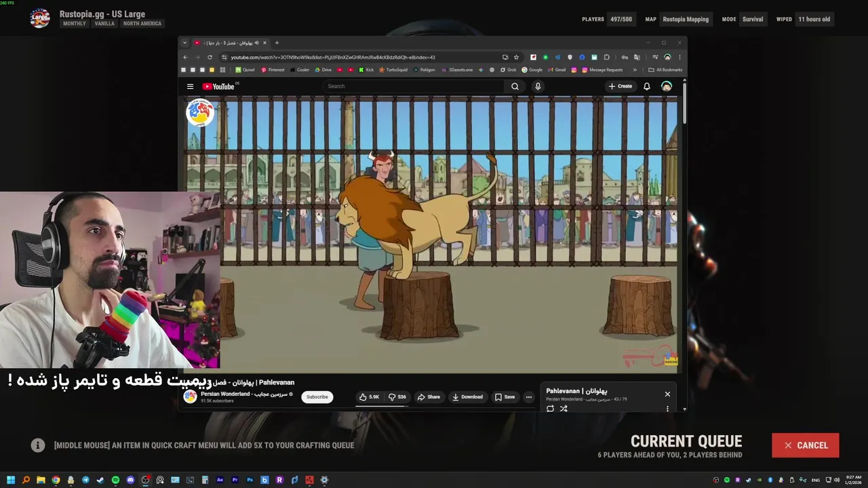This screenshot has width=868, height=488.
Task: Open Persian Wonderland channel avatar
Action: point(191,397)
